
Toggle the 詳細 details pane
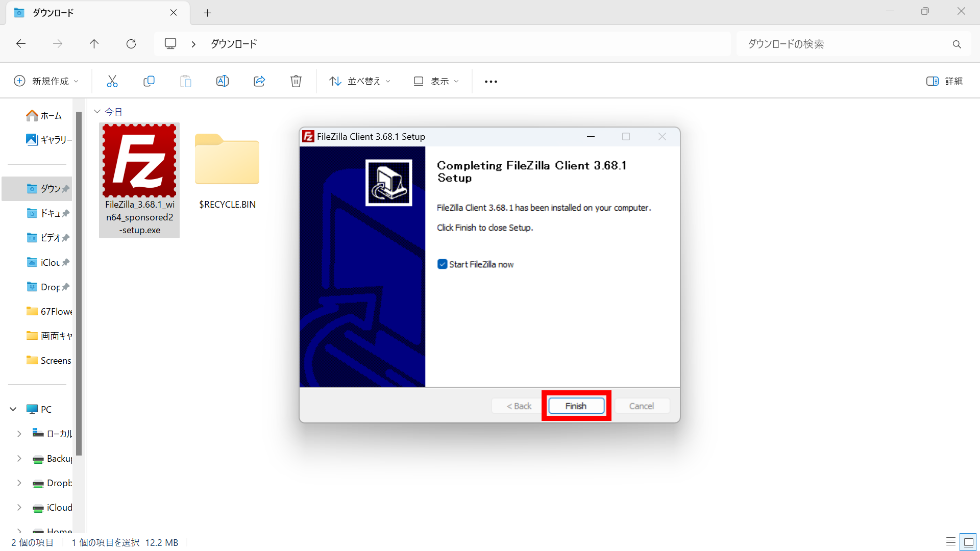click(945, 81)
